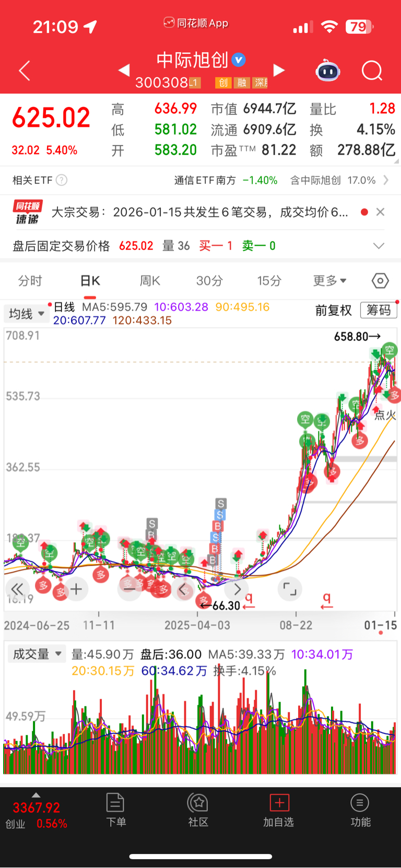Tap the current price 625.02
The width and height of the screenshot is (401, 868).
51,117
